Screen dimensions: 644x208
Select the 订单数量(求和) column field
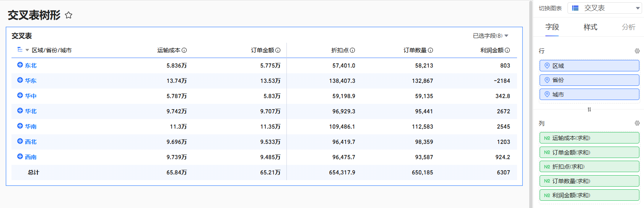tap(589, 181)
